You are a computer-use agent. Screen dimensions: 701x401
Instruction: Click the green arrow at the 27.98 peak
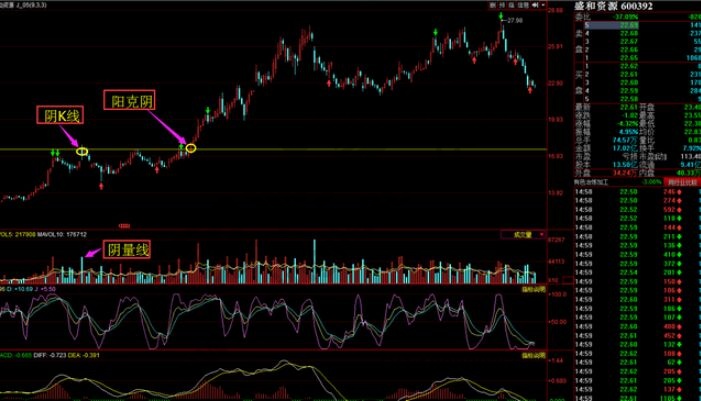500,16
